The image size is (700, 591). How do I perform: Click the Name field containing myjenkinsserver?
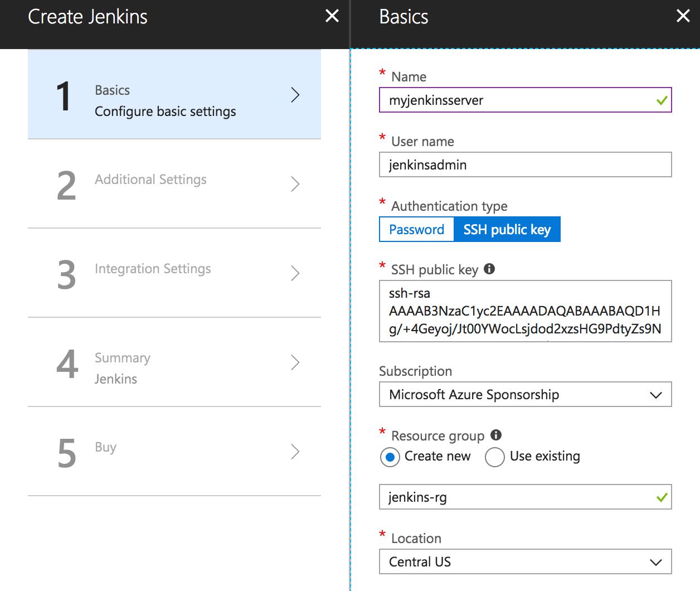tap(525, 100)
